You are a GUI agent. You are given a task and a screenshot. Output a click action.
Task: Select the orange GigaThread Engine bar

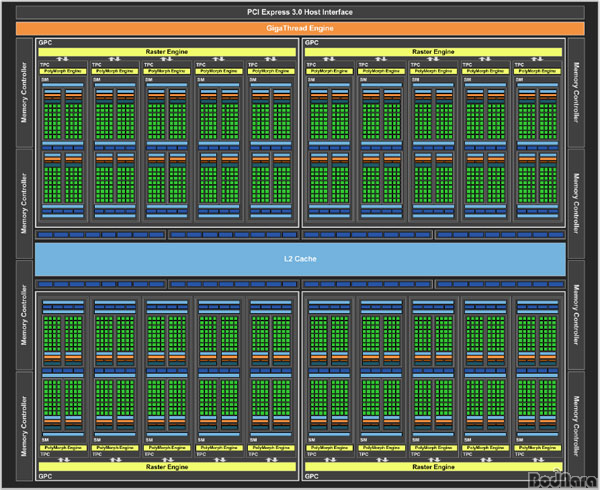[x=299, y=28]
